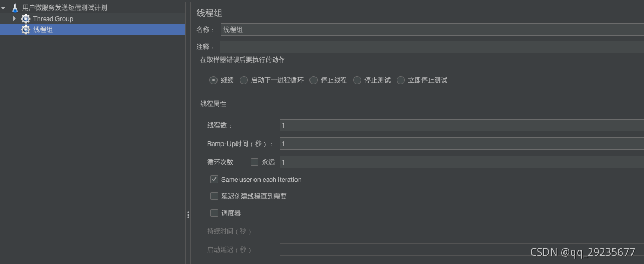Viewport: 644px width, 264px height.
Task: Click the 启动延迟(秒) input field
Action: [x=462, y=250]
